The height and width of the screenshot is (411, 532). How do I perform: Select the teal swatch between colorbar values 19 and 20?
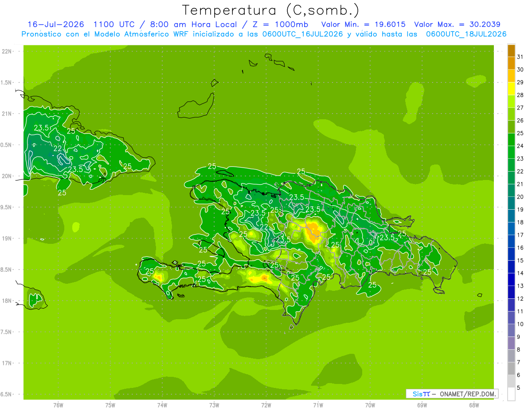[x=511, y=203]
